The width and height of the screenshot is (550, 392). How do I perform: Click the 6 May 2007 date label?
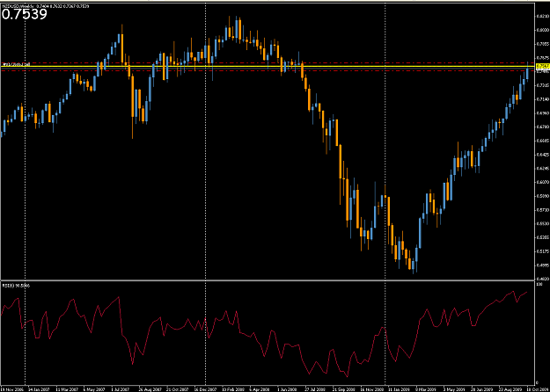(x=94, y=389)
